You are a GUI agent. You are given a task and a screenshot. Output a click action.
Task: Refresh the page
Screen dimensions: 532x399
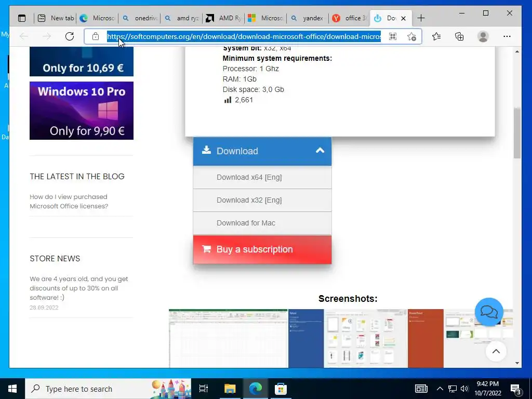coord(70,36)
